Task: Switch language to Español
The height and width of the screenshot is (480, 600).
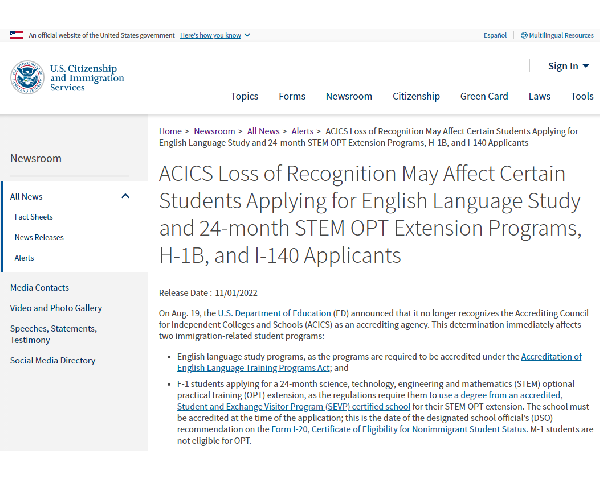Action: 495,36
